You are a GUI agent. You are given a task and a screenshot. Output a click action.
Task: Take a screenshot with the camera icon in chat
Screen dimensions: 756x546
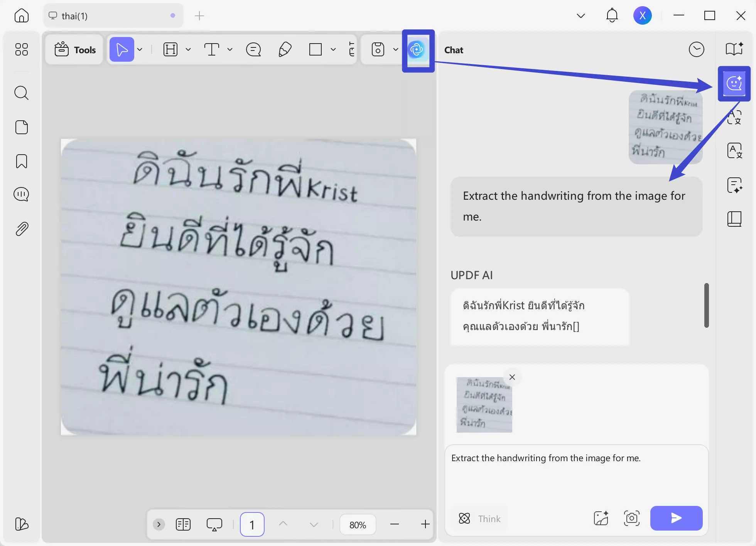631,518
